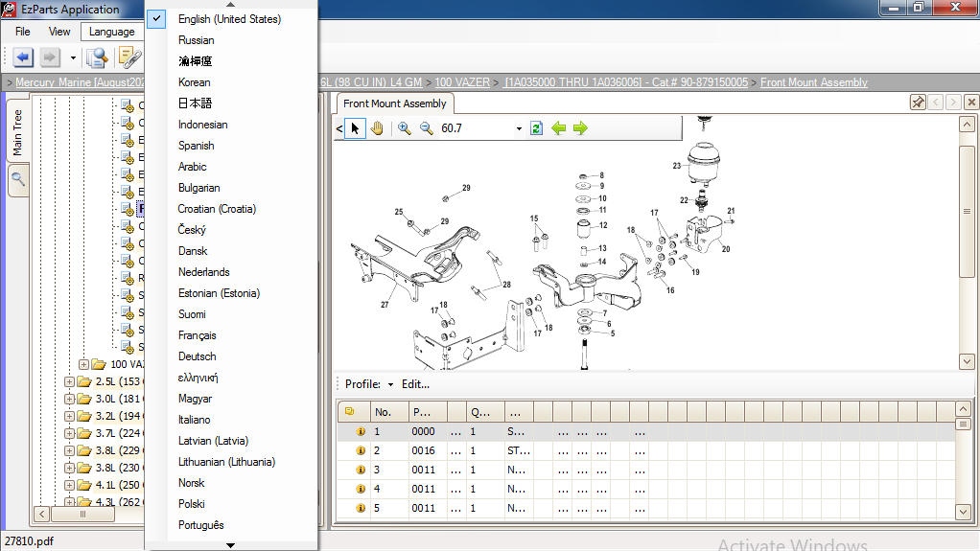
Task: Choose Russian from language list
Action: 197,40
